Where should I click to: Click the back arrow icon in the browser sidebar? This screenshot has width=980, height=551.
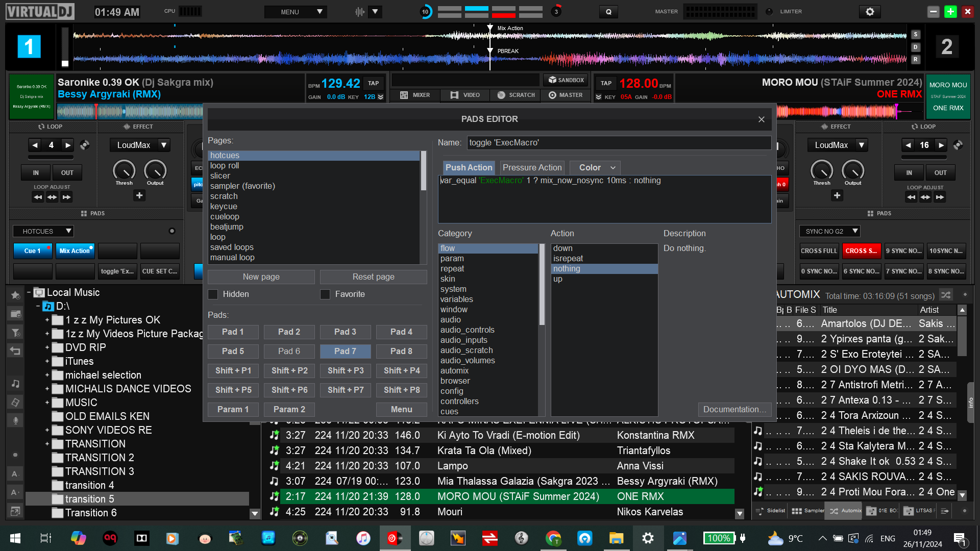[x=15, y=351]
